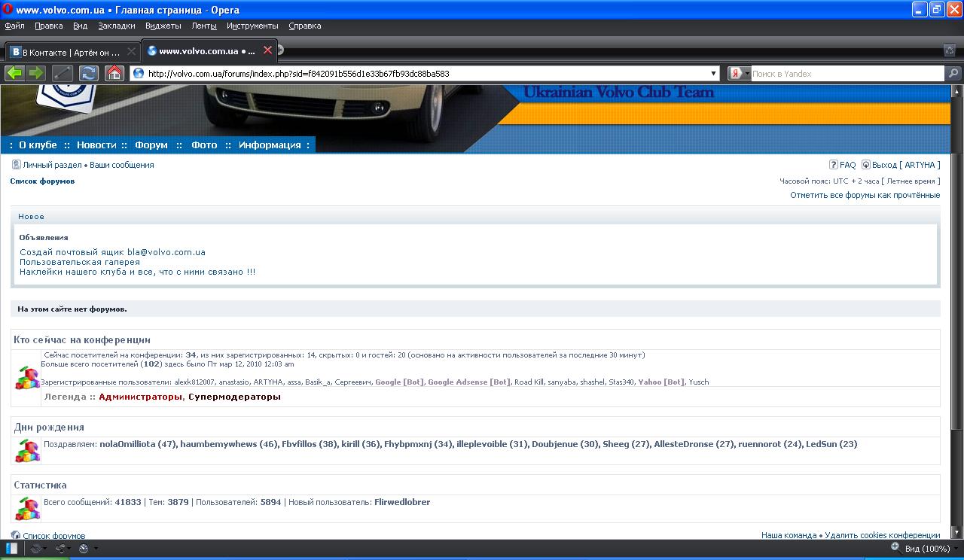Close the www.volvo.com.ua tab

click(x=267, y=50)
